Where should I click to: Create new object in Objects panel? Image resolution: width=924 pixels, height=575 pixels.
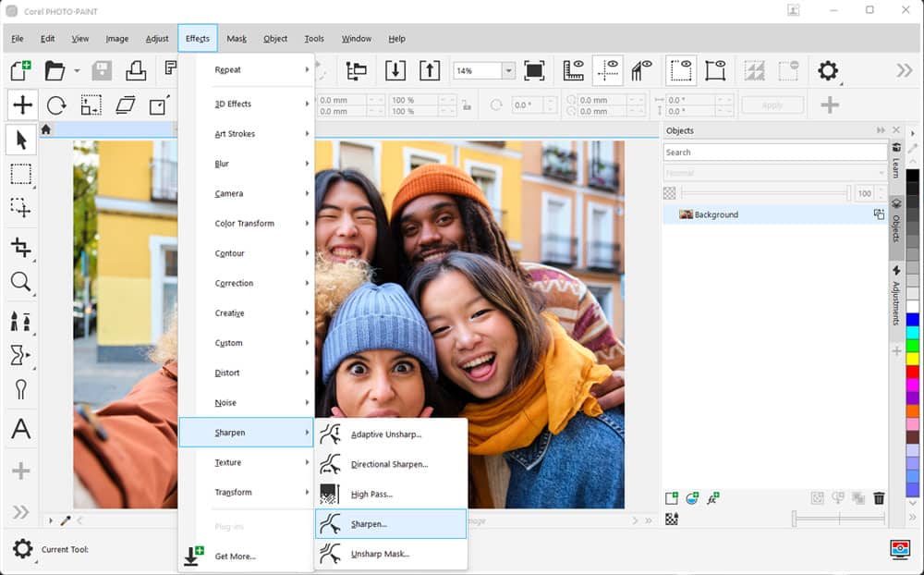[672, 498]
